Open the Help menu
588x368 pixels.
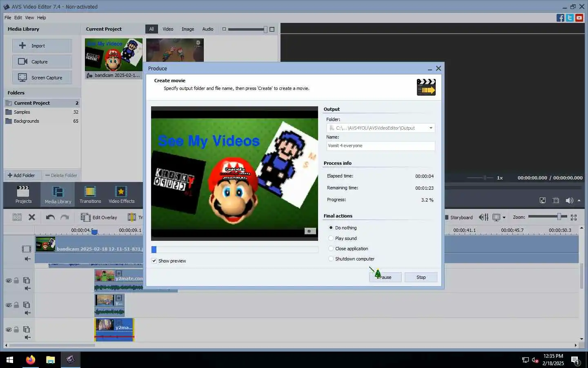click(x=42, y=18)
